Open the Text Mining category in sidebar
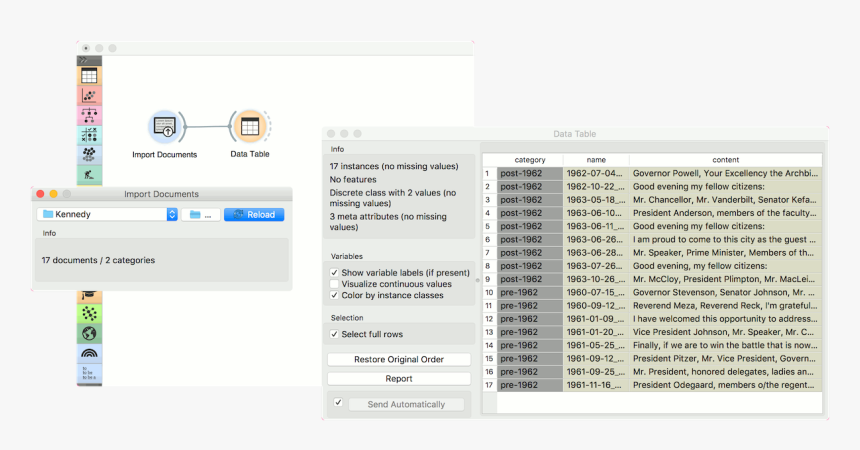 coord(89,373)
